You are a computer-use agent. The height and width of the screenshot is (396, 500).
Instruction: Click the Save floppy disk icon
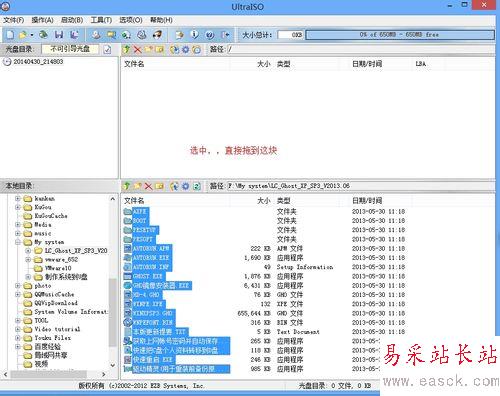(x=59, y=35)
